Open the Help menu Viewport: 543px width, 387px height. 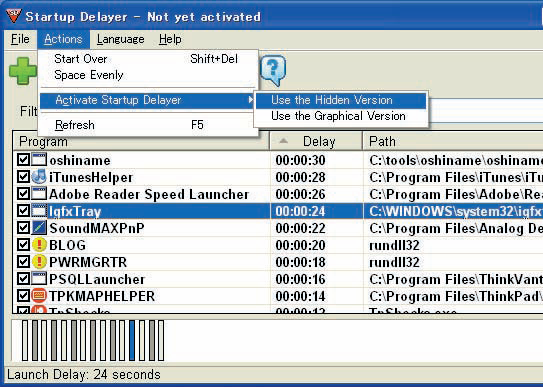(170, 39)
